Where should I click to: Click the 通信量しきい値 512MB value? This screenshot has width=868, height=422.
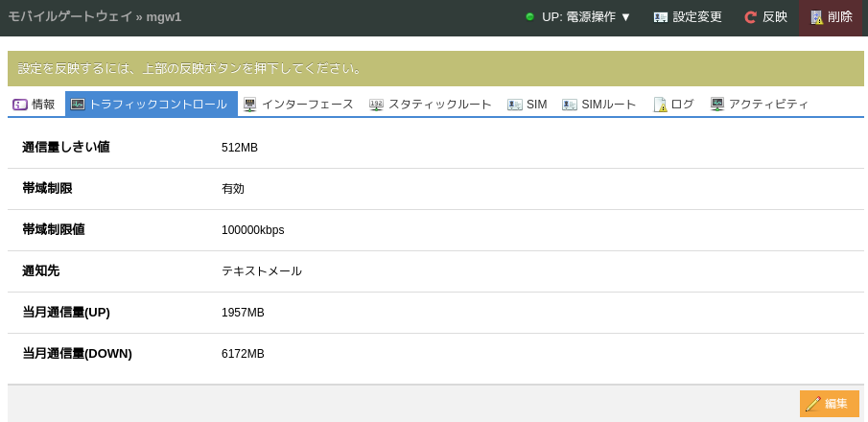coord(240,148)
